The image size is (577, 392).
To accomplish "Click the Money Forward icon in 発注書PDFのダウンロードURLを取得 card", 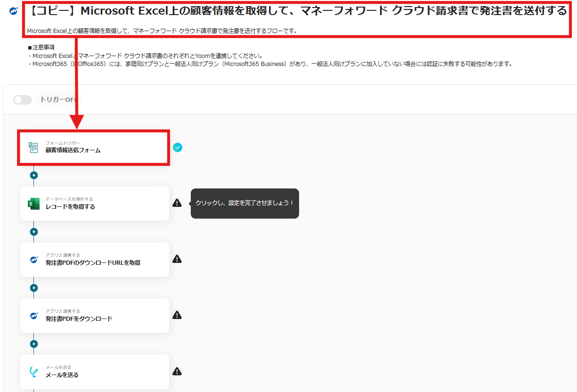I will click(x=33, y=260).
